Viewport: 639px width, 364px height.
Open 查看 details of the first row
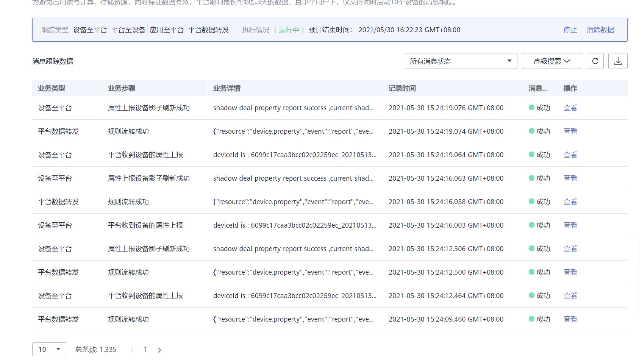[x=570, y=108]
